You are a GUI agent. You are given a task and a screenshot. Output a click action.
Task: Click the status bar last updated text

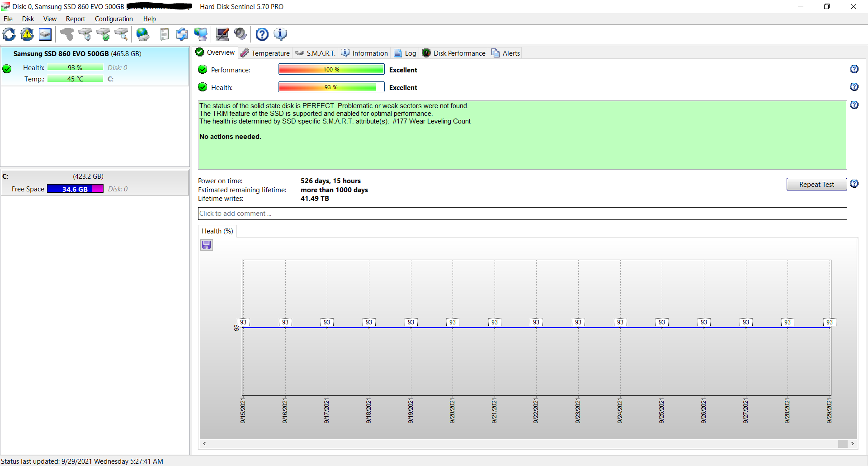(82, 461)
